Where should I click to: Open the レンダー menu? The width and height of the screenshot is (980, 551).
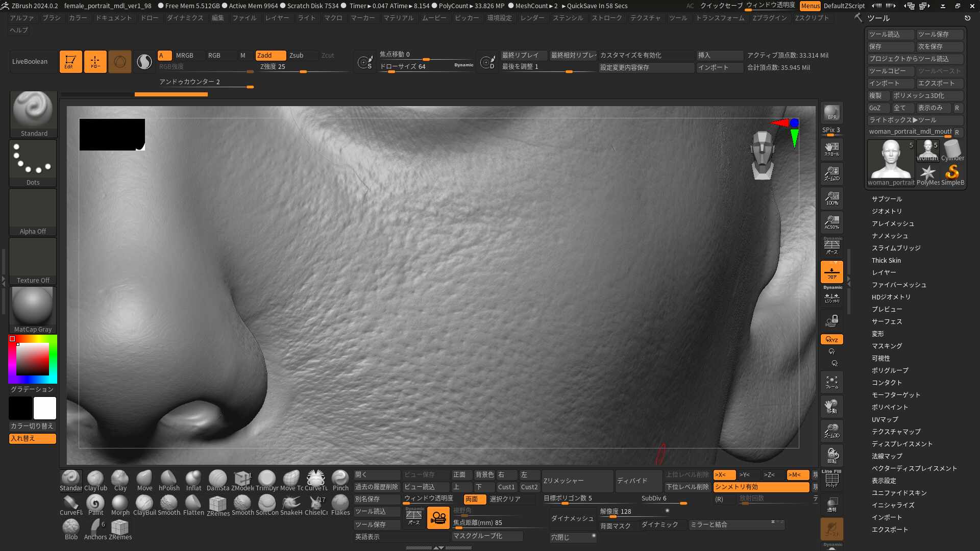point(532,18)
